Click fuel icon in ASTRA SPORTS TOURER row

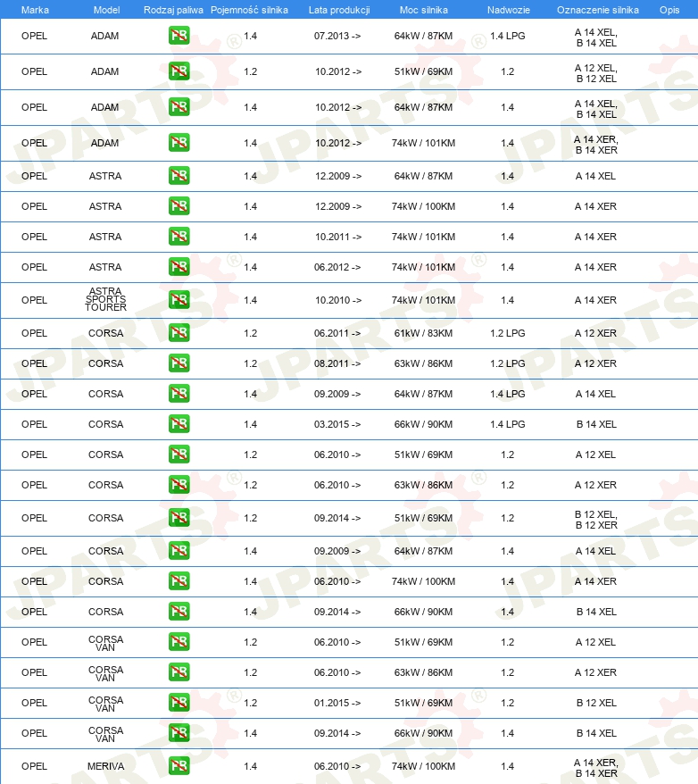(179, 299)
